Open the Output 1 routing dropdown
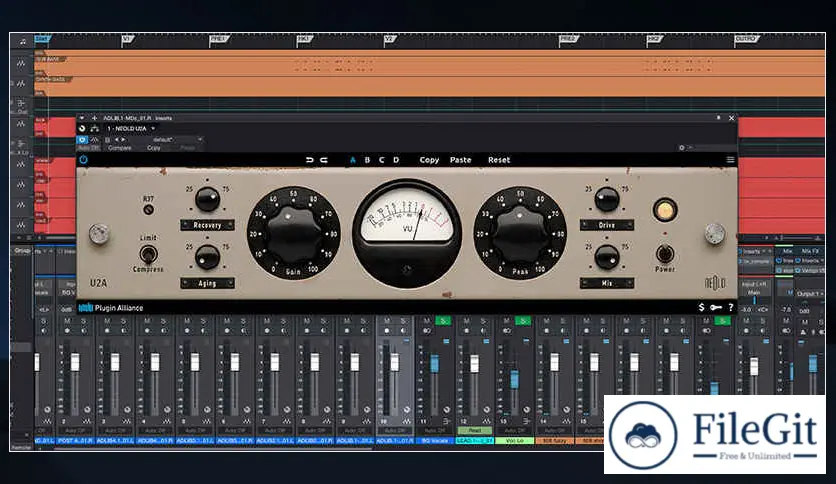Image resolution: width=836 pixels, height=484 pixels. tap(810, 294)
